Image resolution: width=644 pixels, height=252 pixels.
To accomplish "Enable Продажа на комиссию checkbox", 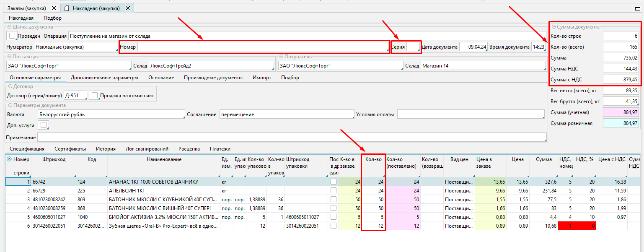I will pos(95,96).
